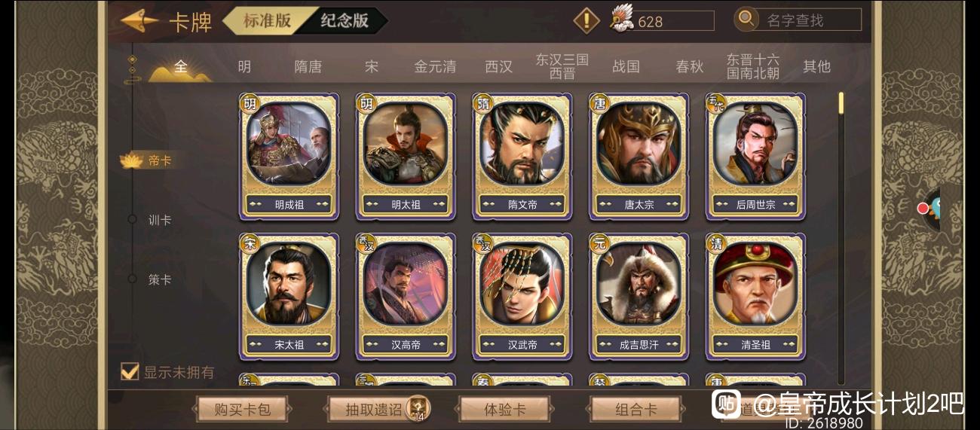Open the 东汉三国西晋 tab

click(562, 66)
